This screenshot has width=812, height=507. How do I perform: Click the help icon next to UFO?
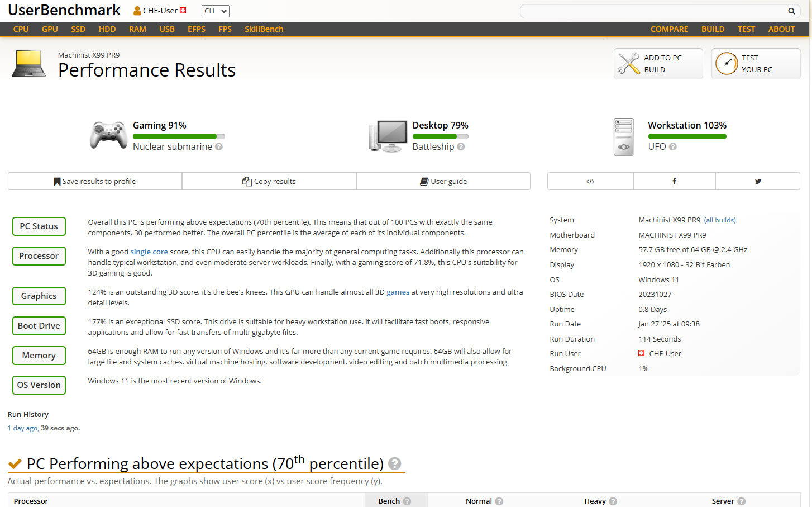pos(672,146)
